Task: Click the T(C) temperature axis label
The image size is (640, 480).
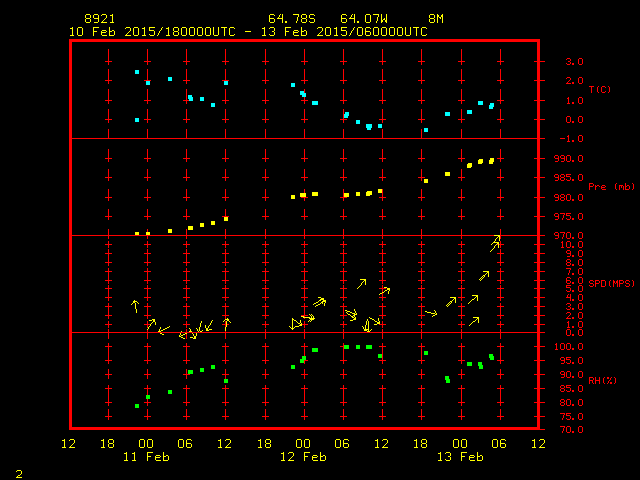Action: (599, 90)
